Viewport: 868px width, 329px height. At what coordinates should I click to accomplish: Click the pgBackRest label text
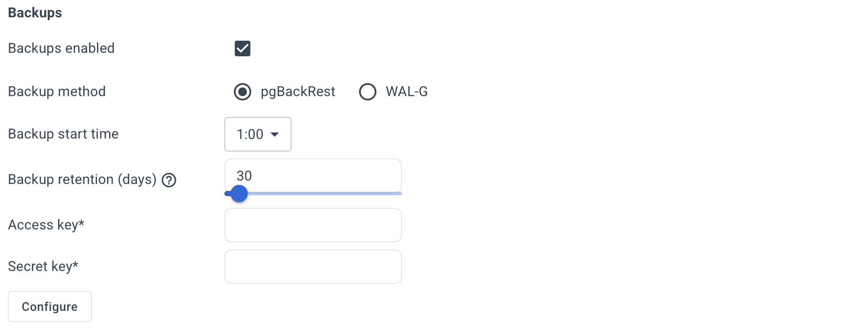pyautogui.click(x=298, y=92)
